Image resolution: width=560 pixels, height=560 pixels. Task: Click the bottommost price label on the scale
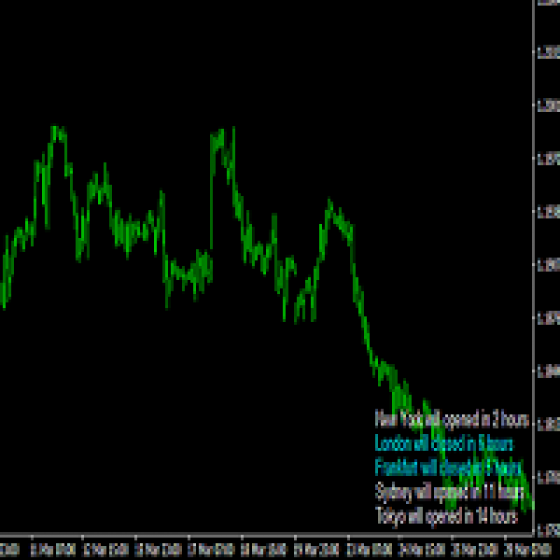(x=549, y=530)
